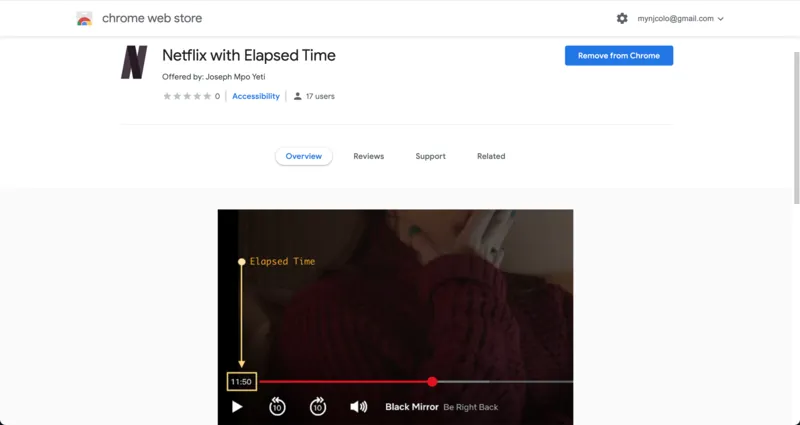
Task: Click the play button in the preview
Action: [x=237, y=407]
